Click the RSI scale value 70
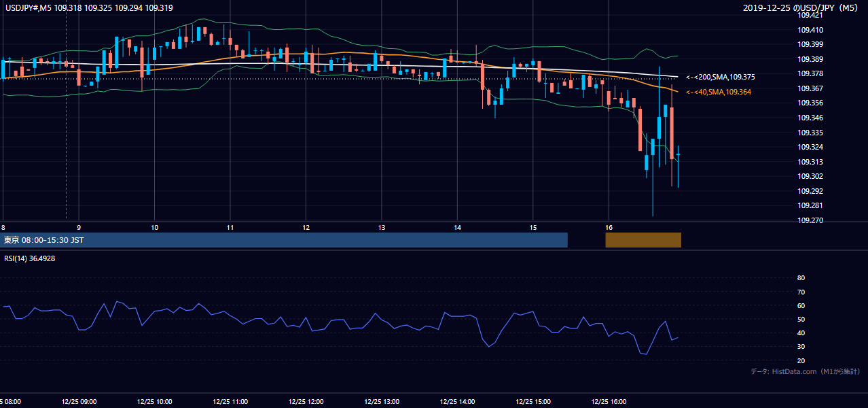The image size is (868, 408). [801, 292]
